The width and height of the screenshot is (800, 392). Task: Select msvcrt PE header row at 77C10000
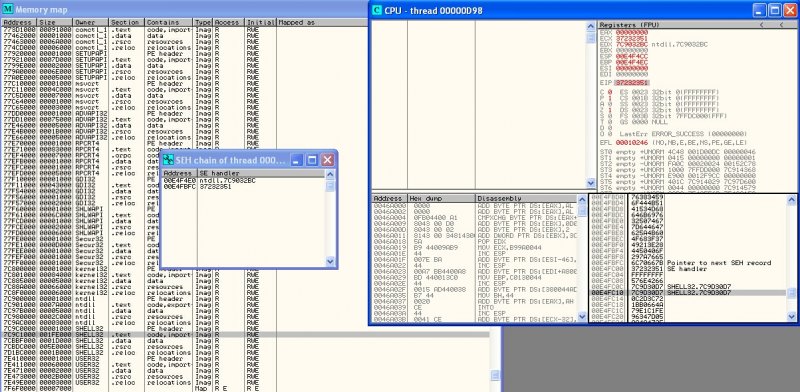tap(245, 84)
